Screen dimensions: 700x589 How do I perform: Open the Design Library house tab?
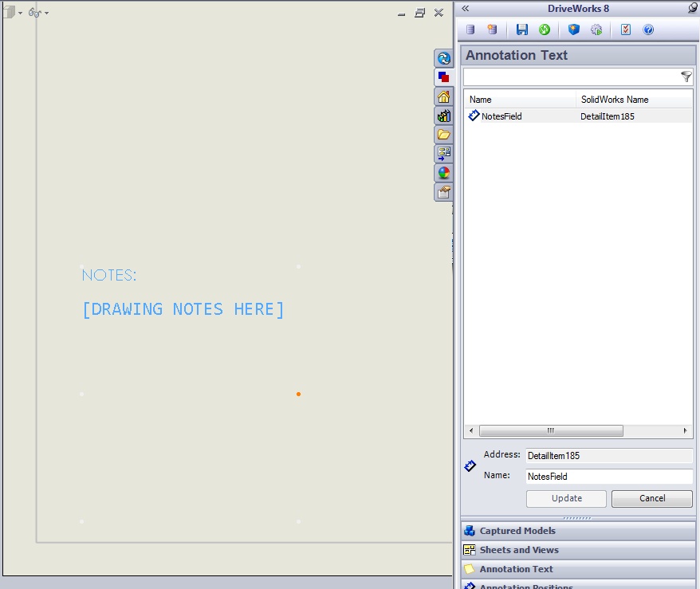click(x=443, y=96)
